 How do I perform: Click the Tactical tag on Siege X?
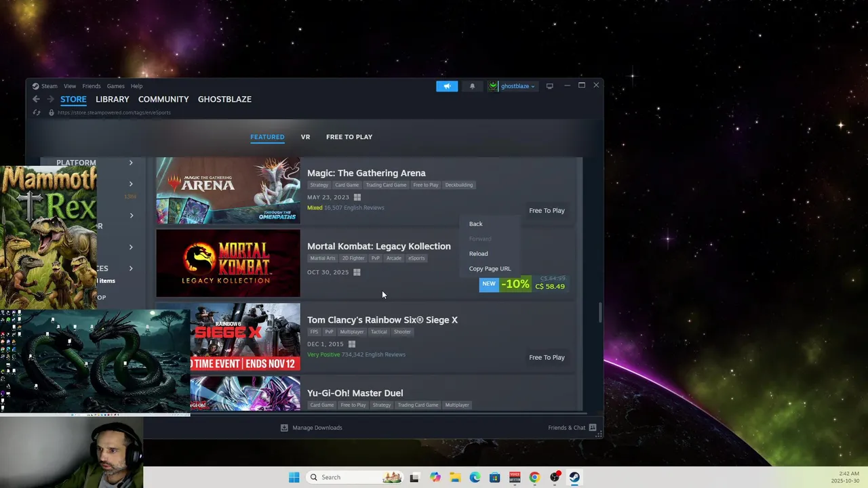379,331
